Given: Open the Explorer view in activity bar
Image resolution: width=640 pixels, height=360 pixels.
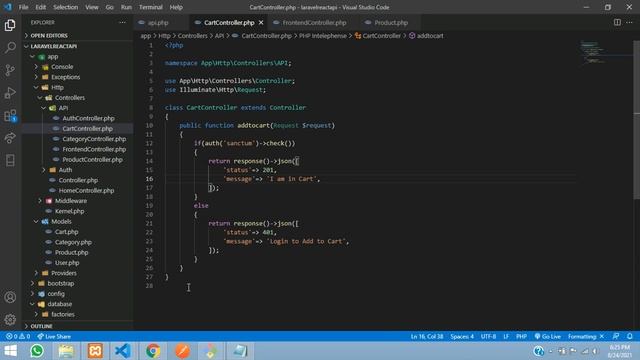Looking at the screenshot, I should 10,25.
